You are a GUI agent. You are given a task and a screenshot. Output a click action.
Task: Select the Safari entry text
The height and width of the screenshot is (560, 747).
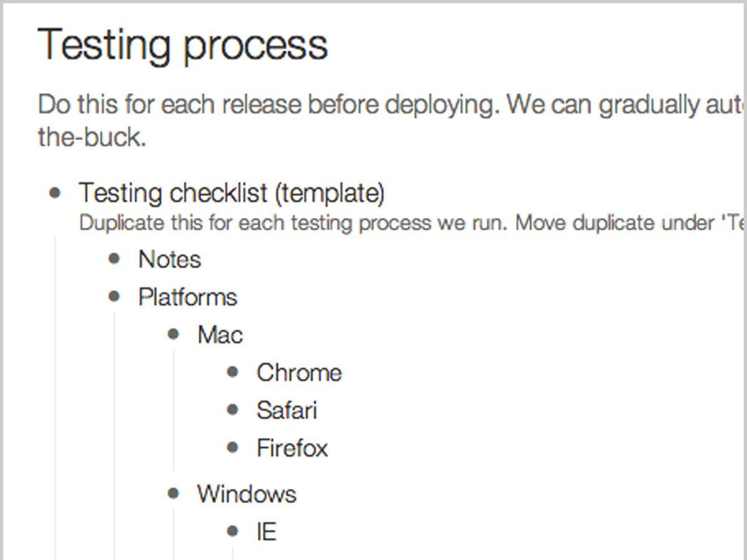click(x=287, y=411)
